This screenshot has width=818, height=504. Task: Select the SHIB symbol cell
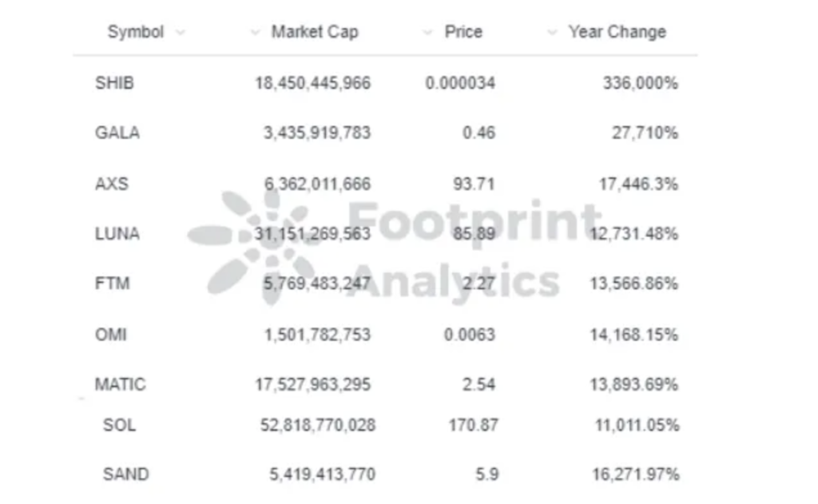click(x=114, y=82)
